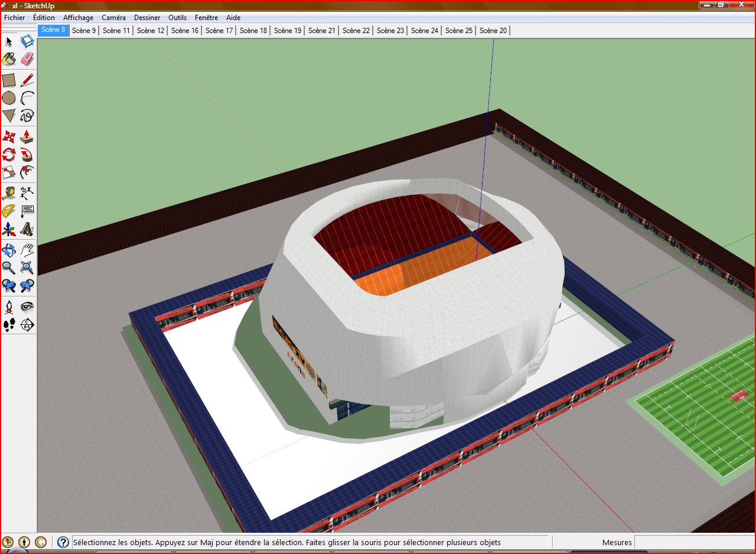Activate the Rectangle drawing tool

[9, 80]
